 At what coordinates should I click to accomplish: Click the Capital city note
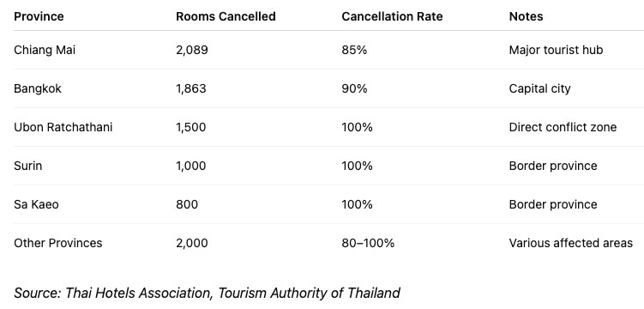[539, 88]
